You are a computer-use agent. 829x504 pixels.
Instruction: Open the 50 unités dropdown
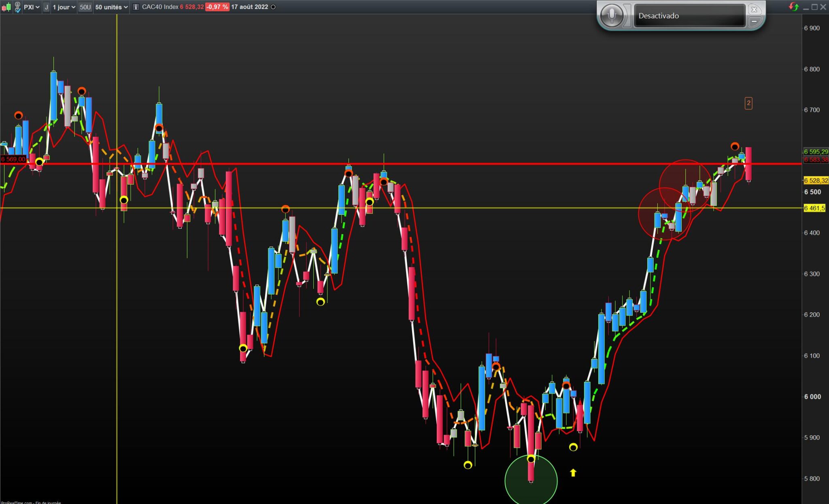(111, 7)
